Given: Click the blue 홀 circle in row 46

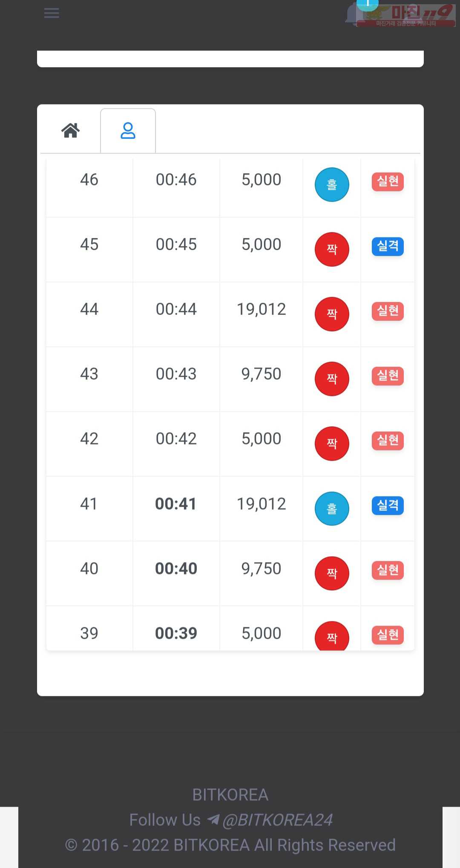Looking at the screenshot, I should (x=332, y=185).
